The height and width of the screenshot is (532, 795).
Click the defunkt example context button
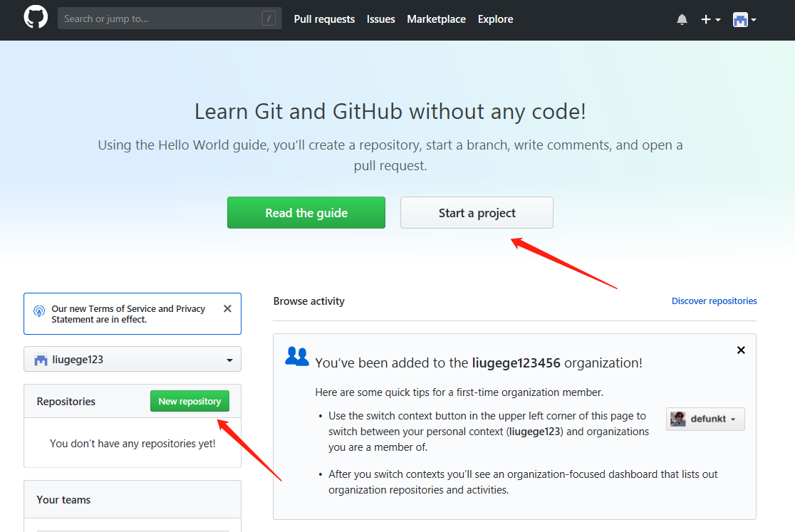click(705, 419)
